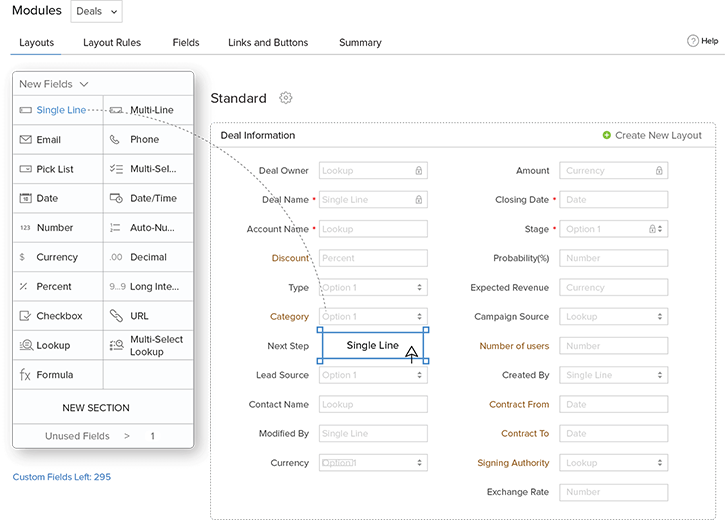Click the Expected Revenue currency field
The height and width of the screenshot is (520, 725).
(x=614, y=288)
